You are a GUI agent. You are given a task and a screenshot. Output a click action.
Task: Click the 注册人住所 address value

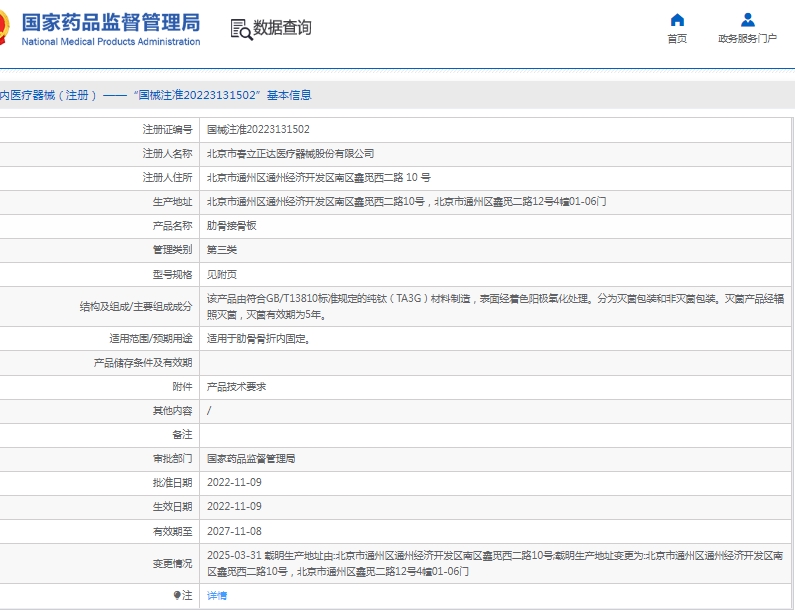tap(318, 177)
